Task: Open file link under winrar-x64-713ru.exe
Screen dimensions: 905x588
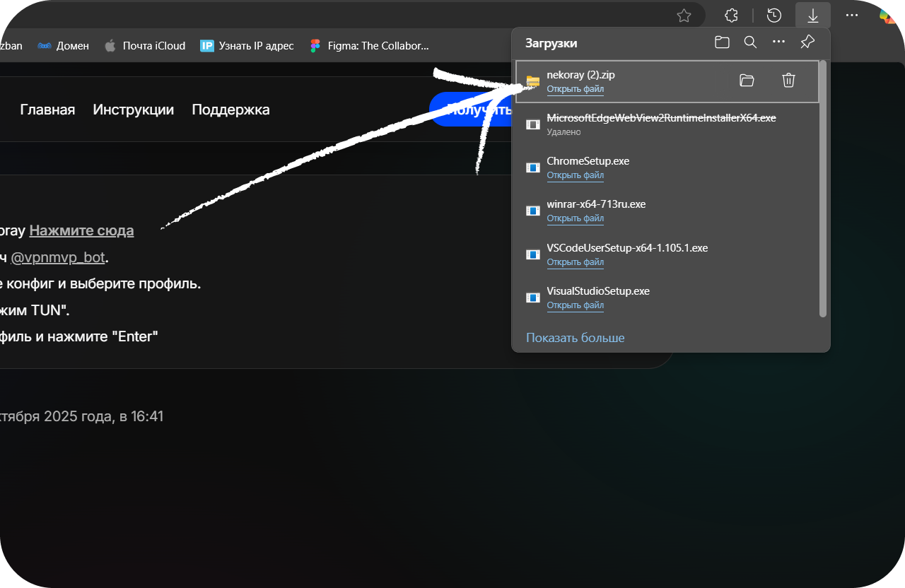Action: click(x=575, y=218)
